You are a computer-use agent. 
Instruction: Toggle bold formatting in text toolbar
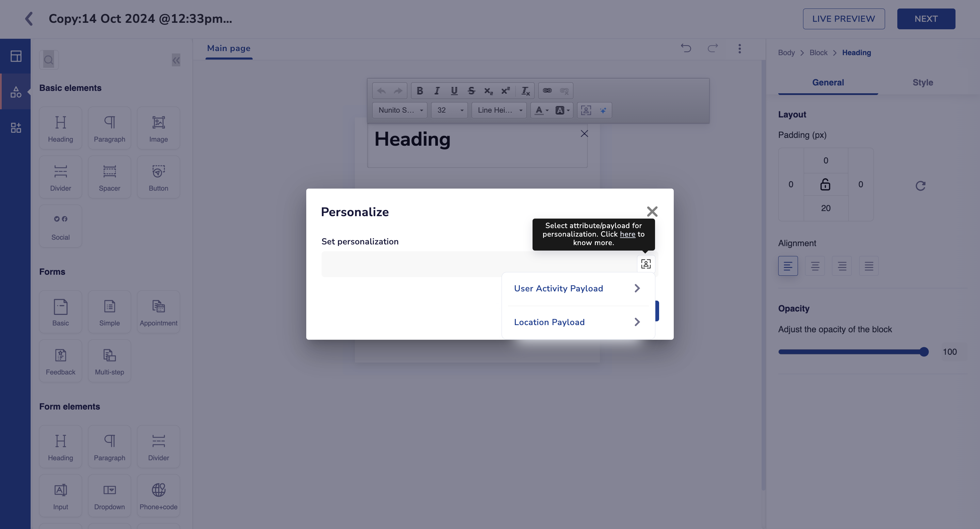coord(420,91)
